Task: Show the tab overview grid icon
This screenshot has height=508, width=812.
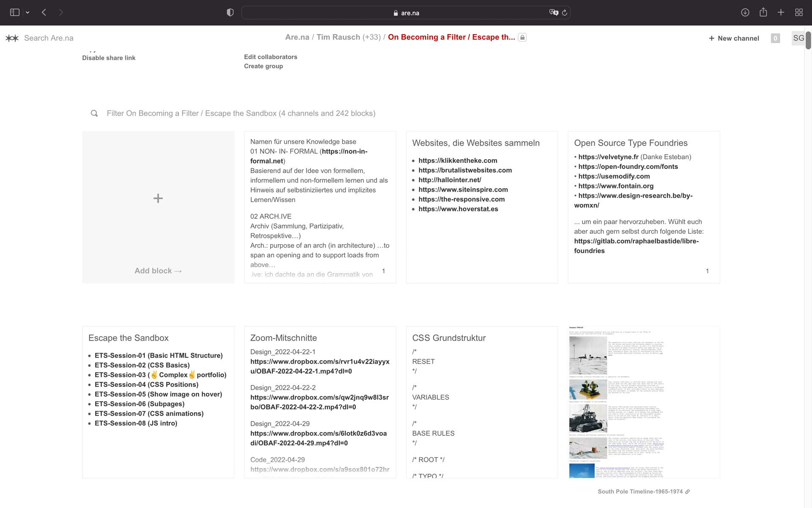Action: (799, 12)
